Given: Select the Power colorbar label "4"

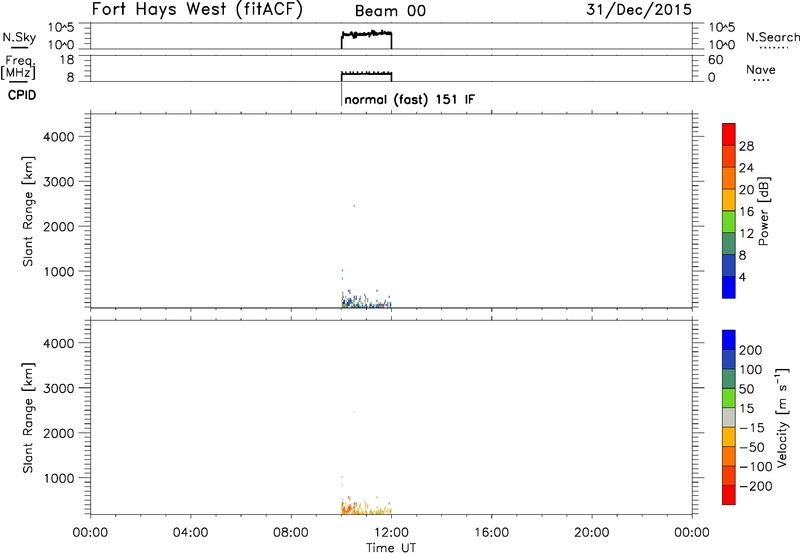Looking at the screenshot, I should (743, 277).
